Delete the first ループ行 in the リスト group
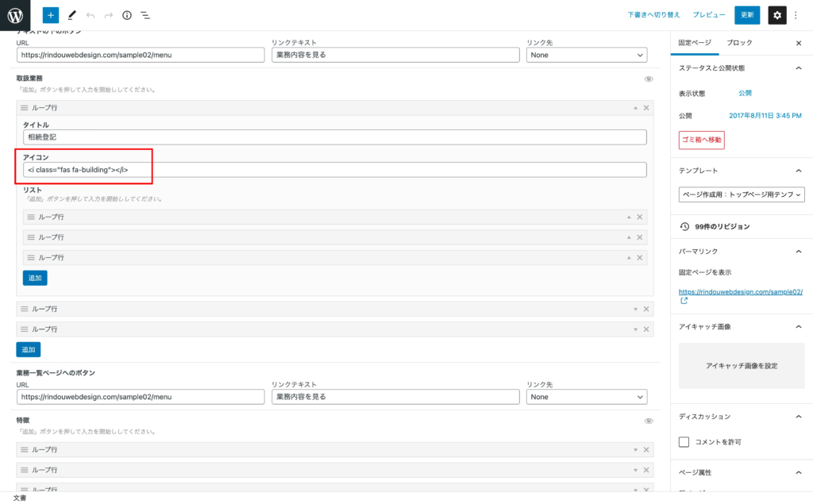 click(x=639, y=217)
